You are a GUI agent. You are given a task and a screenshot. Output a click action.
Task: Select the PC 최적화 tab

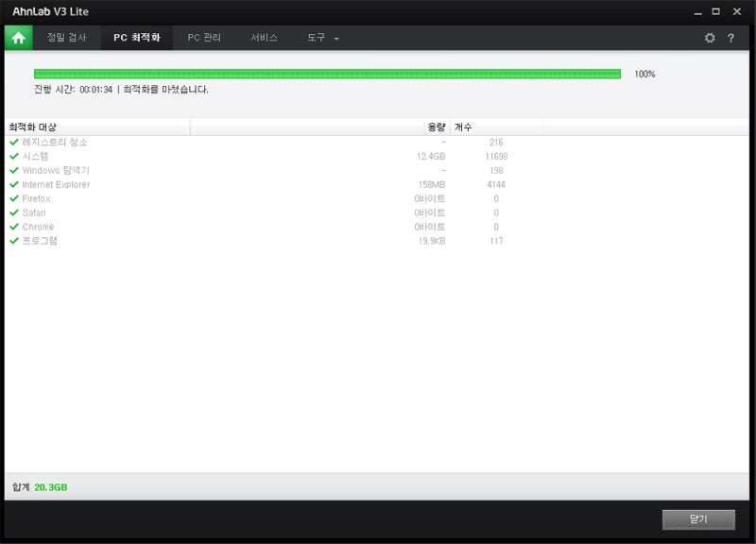[137, 38]
